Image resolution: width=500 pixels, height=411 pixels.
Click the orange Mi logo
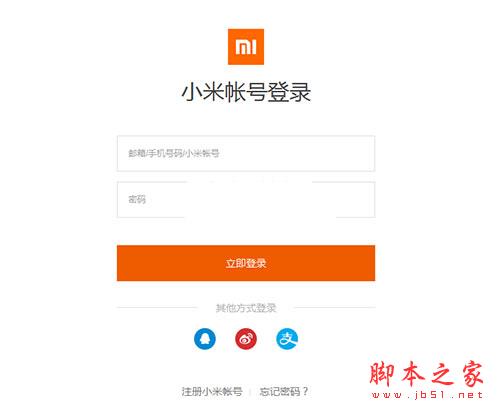(246, 47)
